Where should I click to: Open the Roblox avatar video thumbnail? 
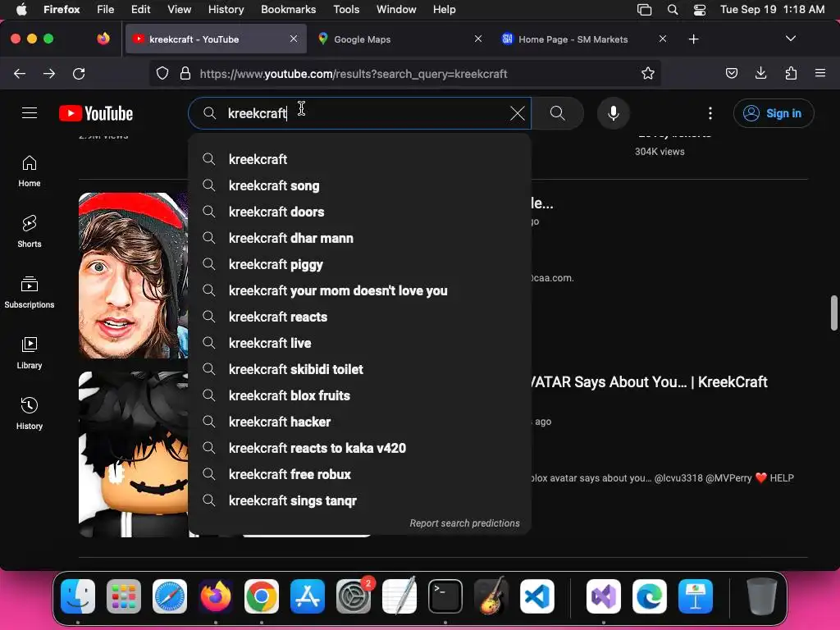(x=134, y=454)
